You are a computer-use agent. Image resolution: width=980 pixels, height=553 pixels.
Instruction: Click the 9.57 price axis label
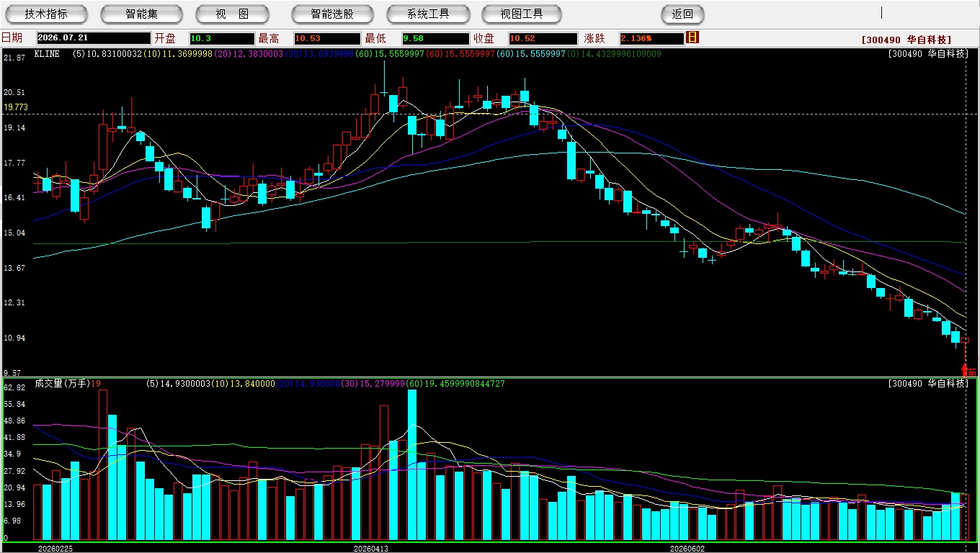pyautogui.click(x=13, y=373)
